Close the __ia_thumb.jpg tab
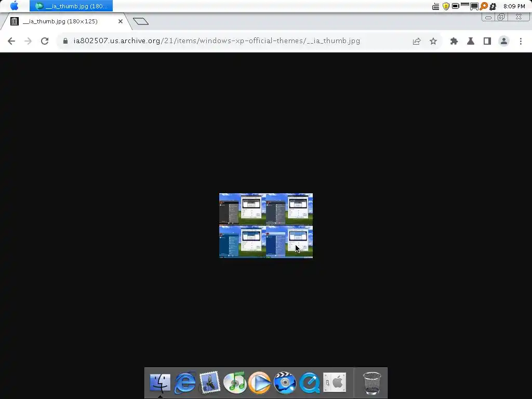This screenshot has width=532, height=399. [121, 21]
